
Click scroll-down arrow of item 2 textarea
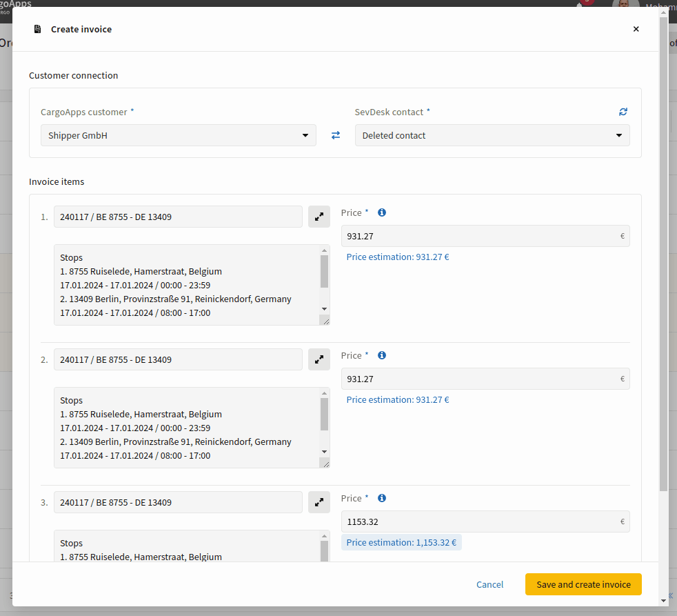[x=324, y=452]
